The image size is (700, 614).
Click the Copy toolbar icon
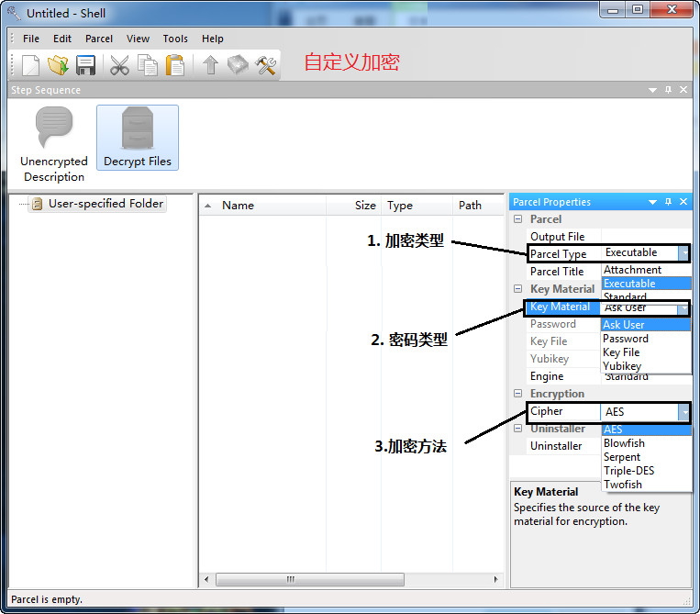click(148, 65)
